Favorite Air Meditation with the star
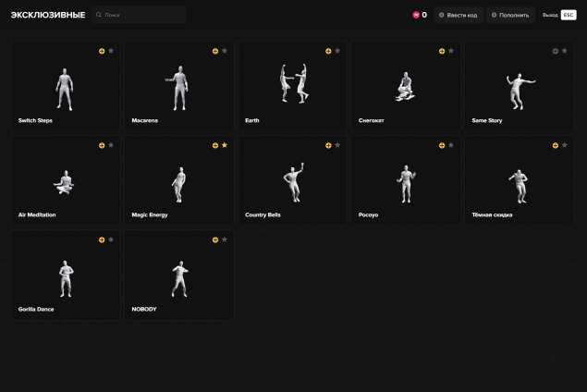 point(111,145)
